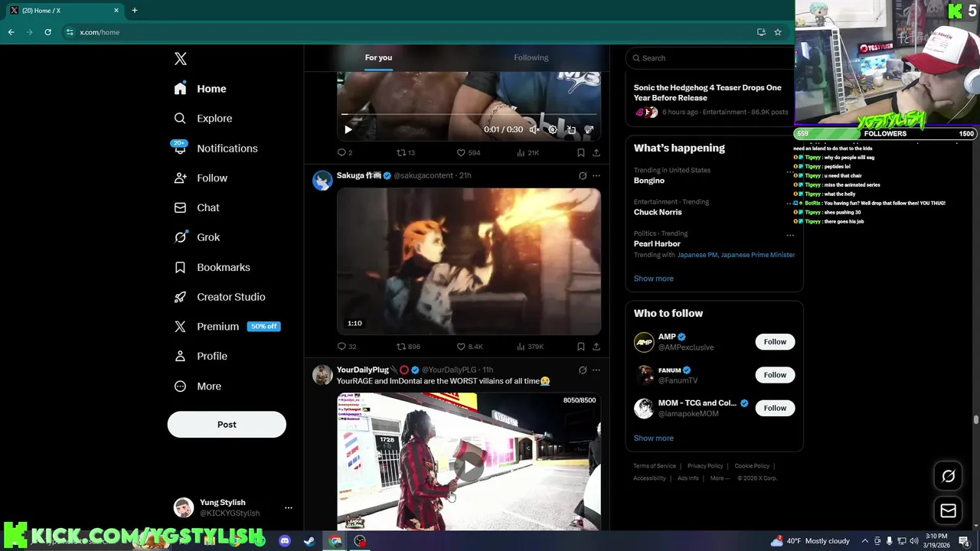
Task: View analytics for Sakuga 379K views
Action: [531, 346]
